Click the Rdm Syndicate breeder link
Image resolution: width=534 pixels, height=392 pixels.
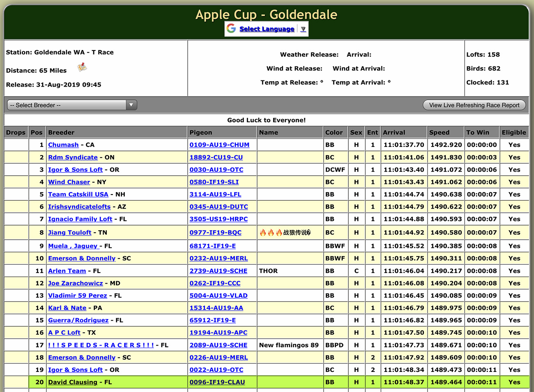click(x=73, y=157)
